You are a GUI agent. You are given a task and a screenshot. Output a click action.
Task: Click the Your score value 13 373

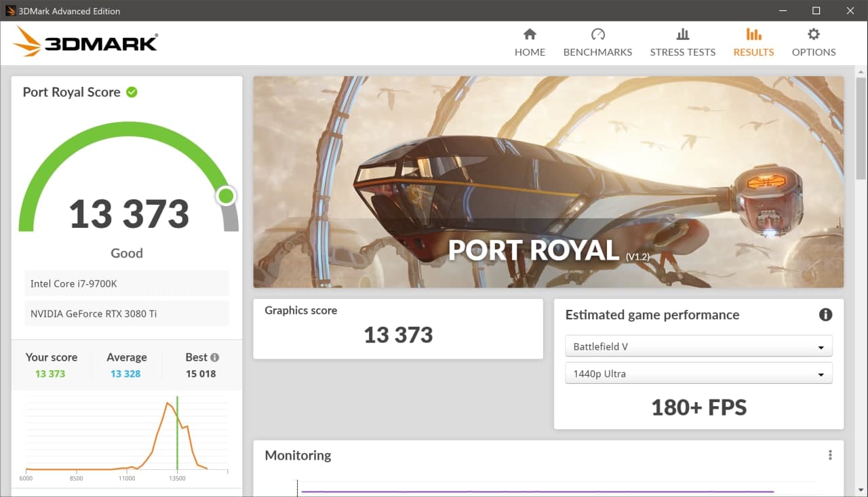50,374
